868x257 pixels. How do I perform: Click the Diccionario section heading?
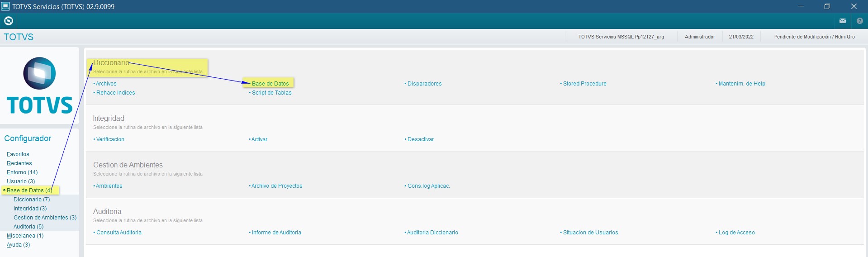pyautogui.click(x=111, y=62)
